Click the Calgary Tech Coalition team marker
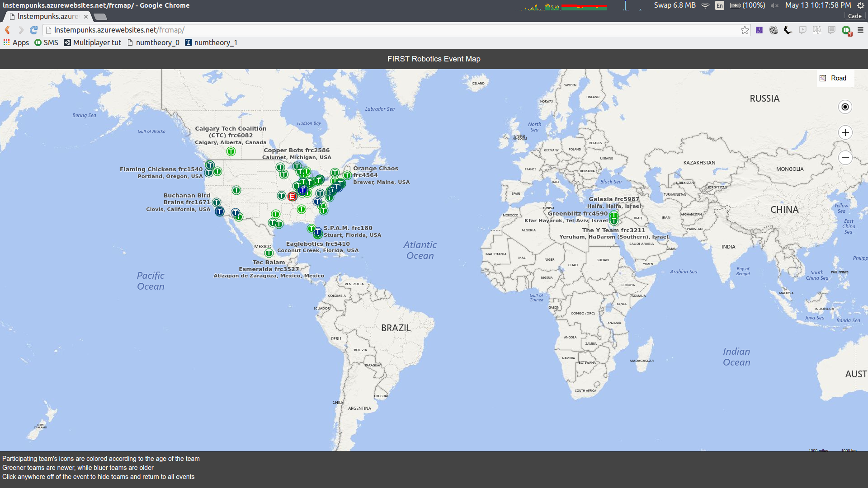 coord(231,151)
